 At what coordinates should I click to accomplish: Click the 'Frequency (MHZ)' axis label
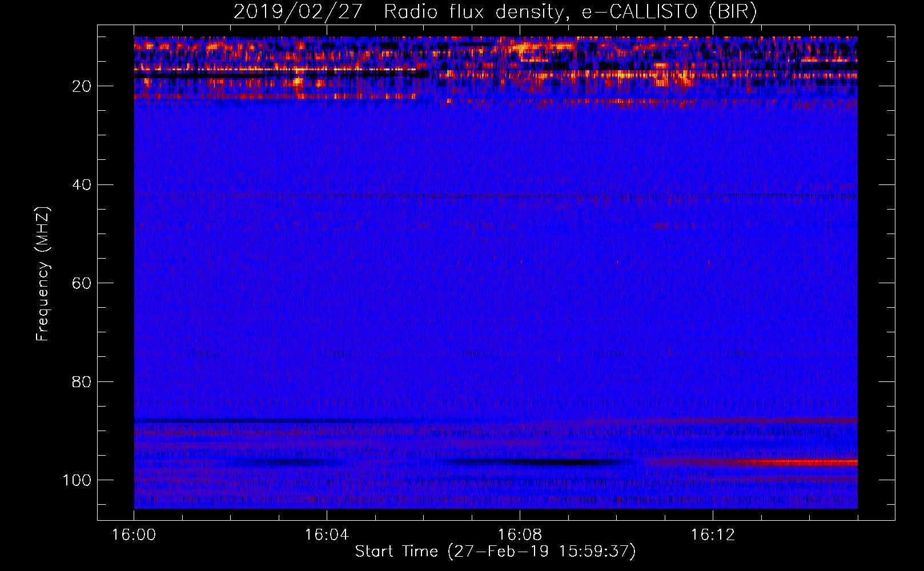pyautogui.click(x=43, y=274)
